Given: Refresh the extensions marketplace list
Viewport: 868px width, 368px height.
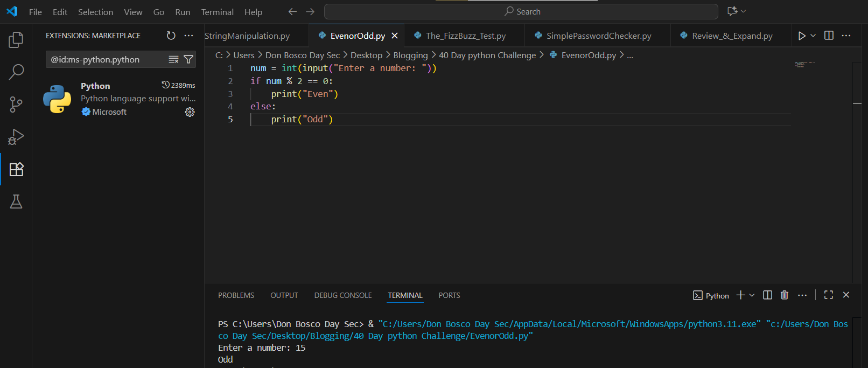Looking at the screenshot, I should click(x=171, y=36).
